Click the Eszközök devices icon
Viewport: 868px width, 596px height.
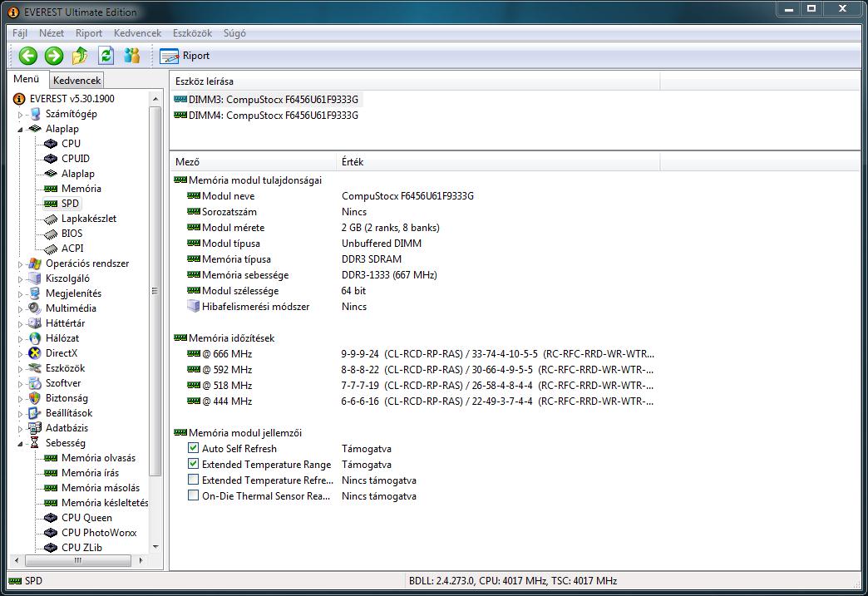tap(35, 368)
